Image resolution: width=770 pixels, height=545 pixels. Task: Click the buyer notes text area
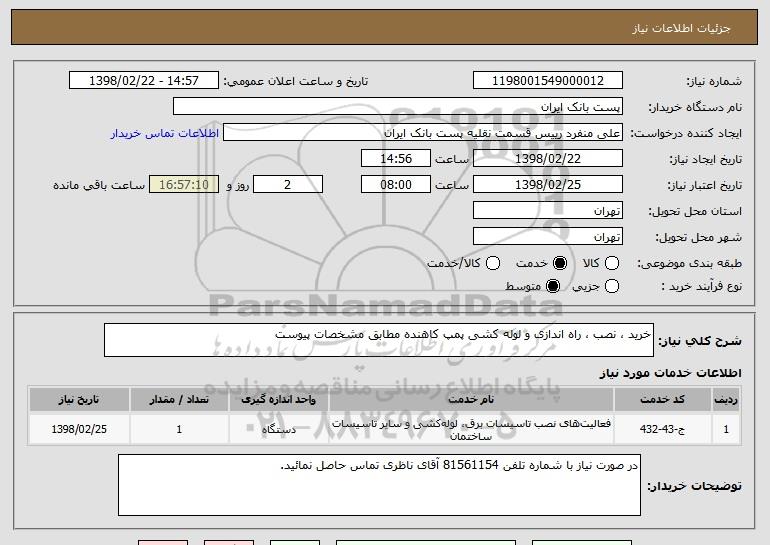379,485
